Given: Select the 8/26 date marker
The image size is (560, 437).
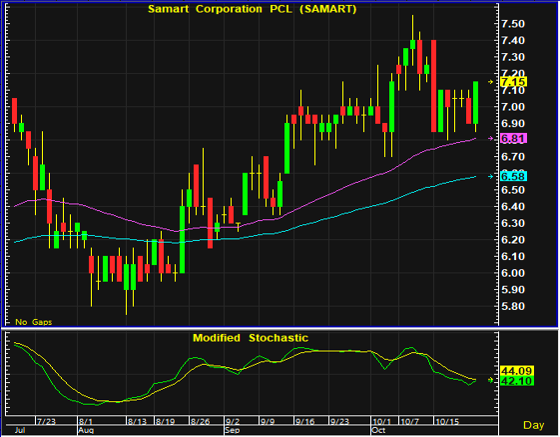Looking at the screenshot, I should 200,421.
